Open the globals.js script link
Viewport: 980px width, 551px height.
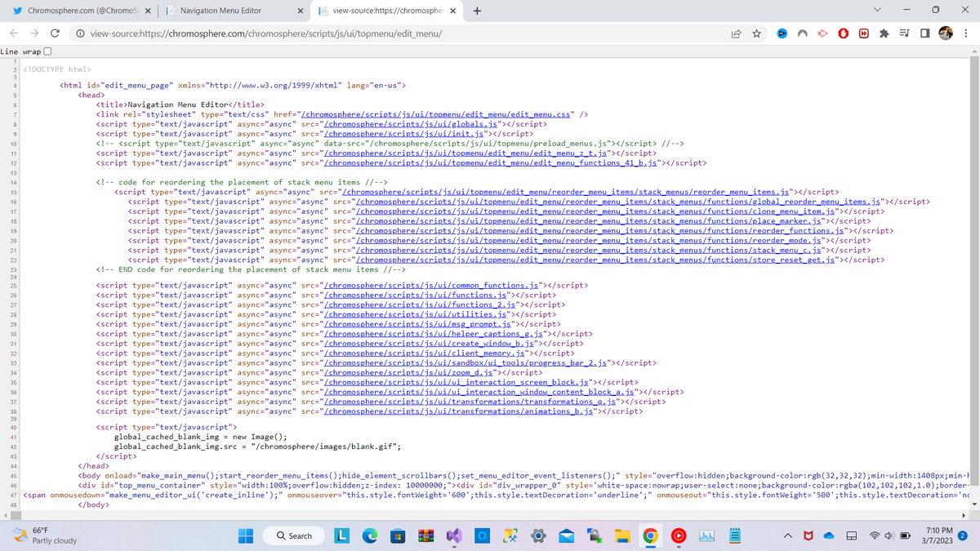click(412, 124)
